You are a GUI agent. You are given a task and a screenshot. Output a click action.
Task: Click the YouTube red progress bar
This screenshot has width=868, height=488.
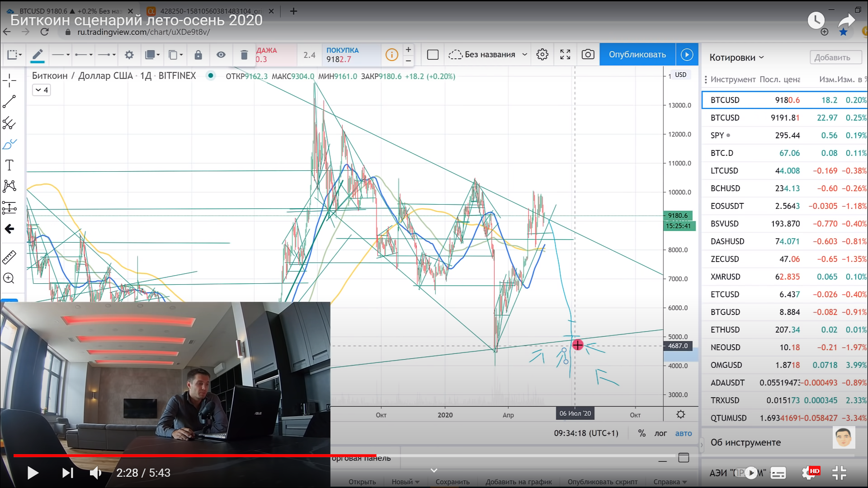click(194, 455)
